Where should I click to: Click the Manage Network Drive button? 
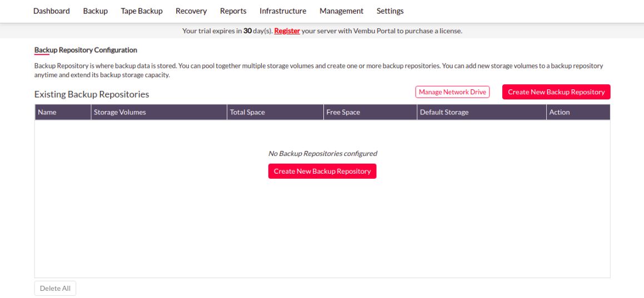(x=453, y=92)
